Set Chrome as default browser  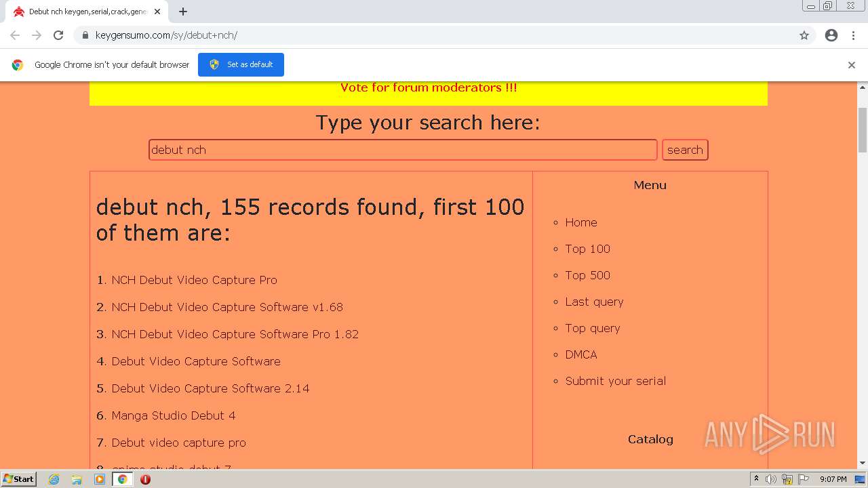241,64
